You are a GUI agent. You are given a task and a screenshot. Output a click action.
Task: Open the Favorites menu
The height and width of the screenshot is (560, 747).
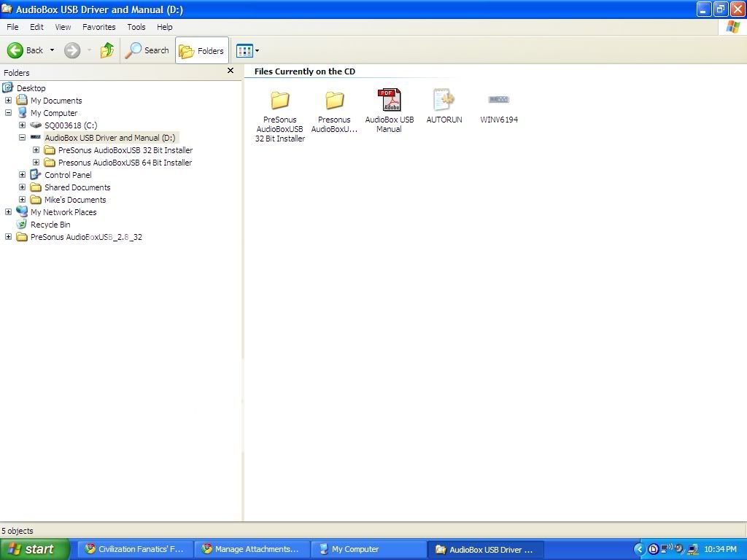(99, 27)
